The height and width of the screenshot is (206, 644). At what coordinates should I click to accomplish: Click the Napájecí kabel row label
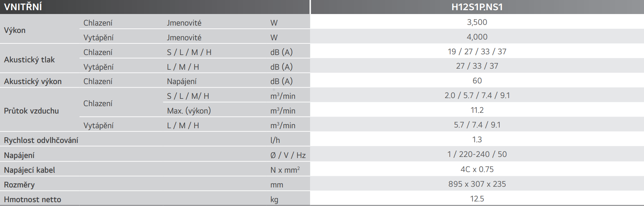[29, 170]
